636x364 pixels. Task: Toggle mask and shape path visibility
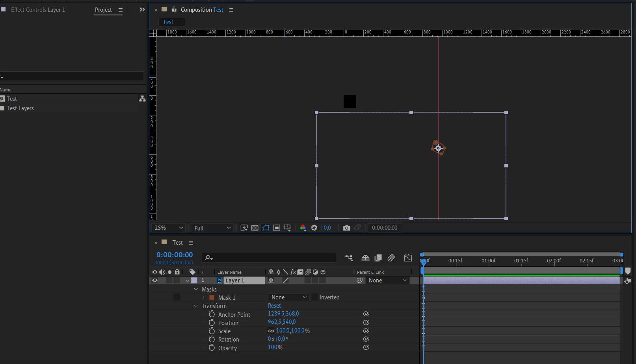[266, 228]
